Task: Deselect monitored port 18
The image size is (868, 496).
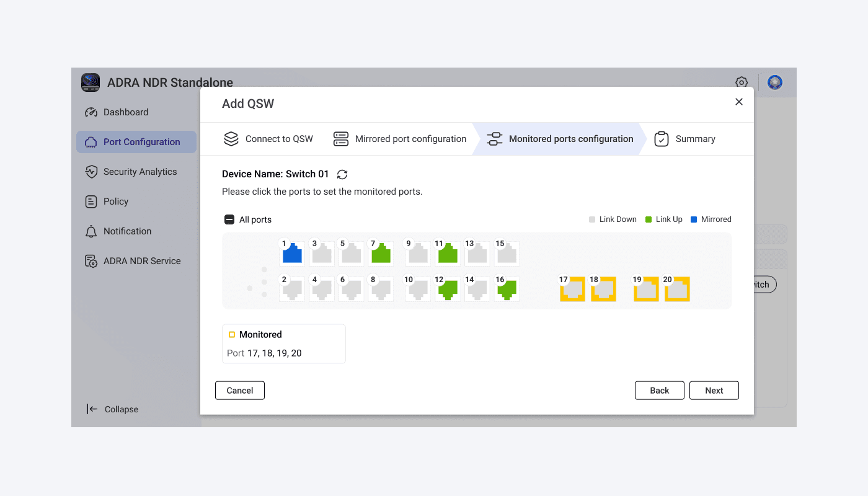Action: (x=603, y=290)
